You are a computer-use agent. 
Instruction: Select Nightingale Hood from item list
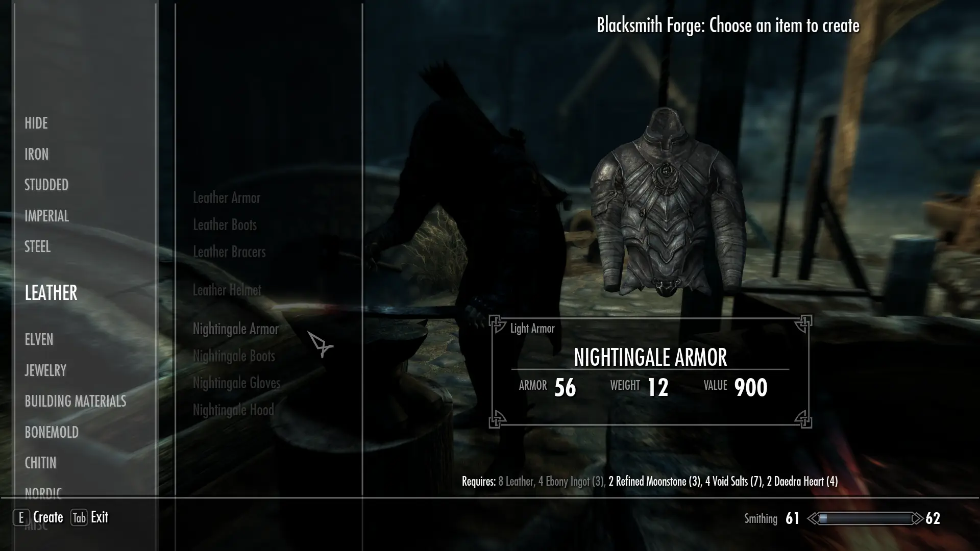point(234,409)
